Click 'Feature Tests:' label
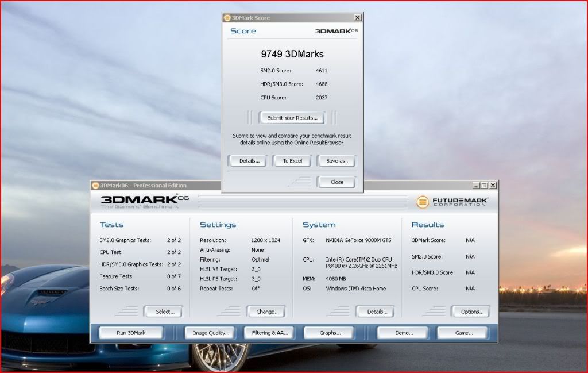The width and height of the screenshot is (588, 373). 116,276
